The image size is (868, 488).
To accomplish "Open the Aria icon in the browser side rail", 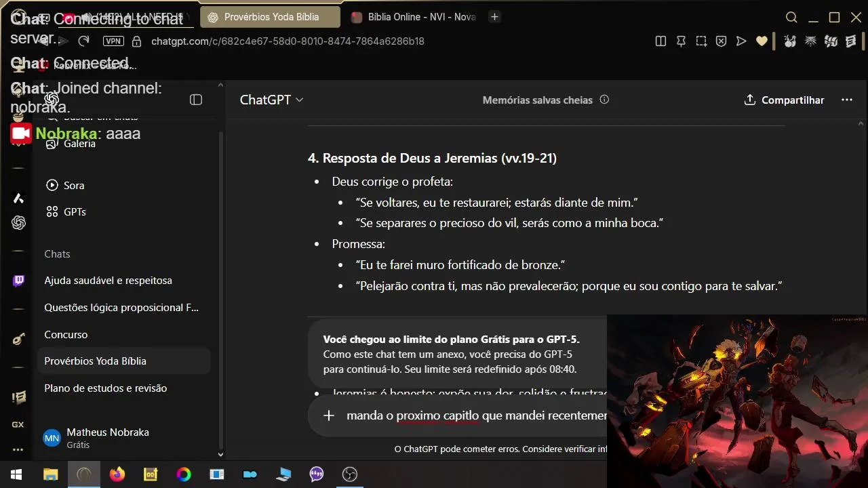I will [18, 199].
